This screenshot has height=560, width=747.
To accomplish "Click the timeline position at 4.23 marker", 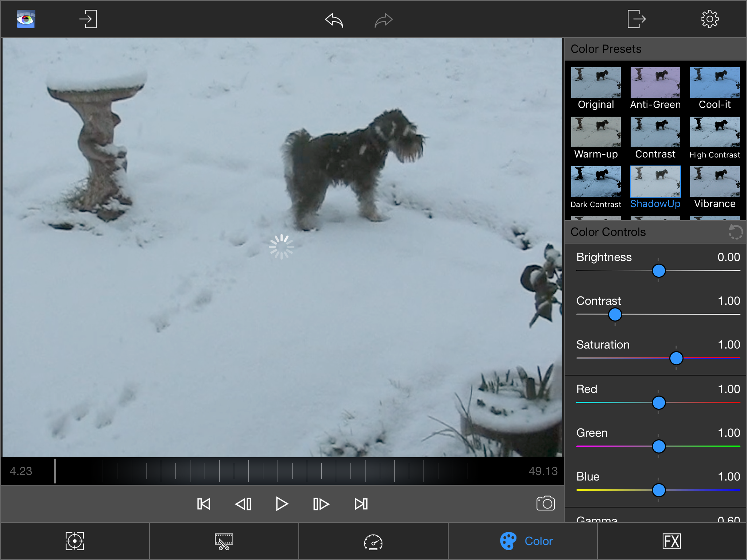I will tap(53, 471).
